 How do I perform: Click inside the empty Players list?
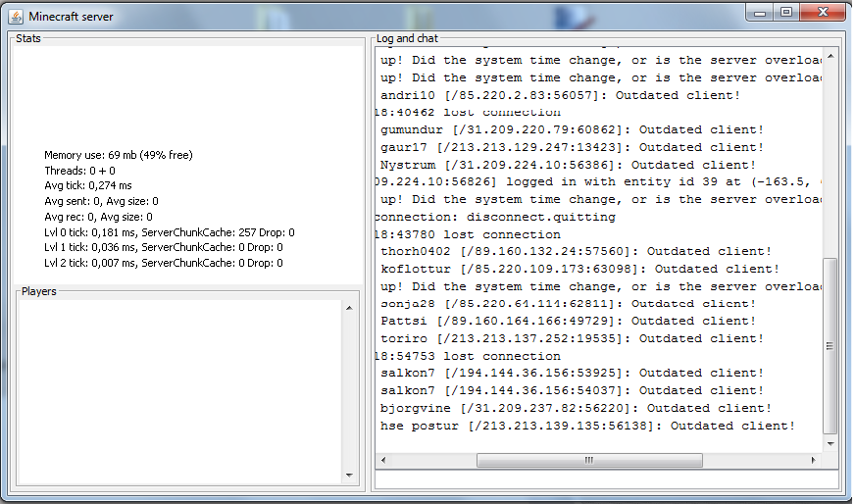pyautogui.click(x=180, y=391)
